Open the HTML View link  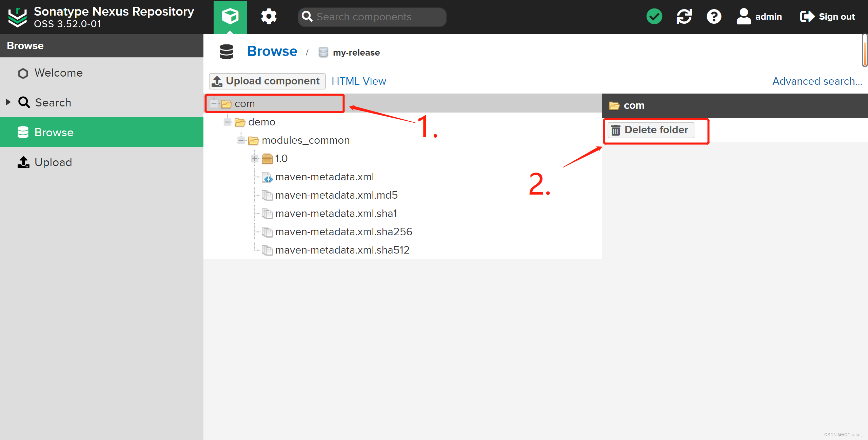click(359, 81)
